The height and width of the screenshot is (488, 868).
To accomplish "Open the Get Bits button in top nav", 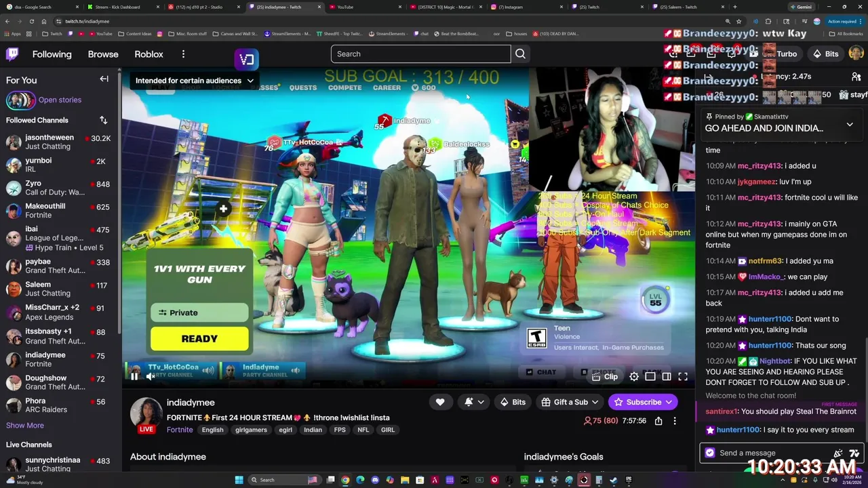I will pyautogui.click(x=825, y=54).
